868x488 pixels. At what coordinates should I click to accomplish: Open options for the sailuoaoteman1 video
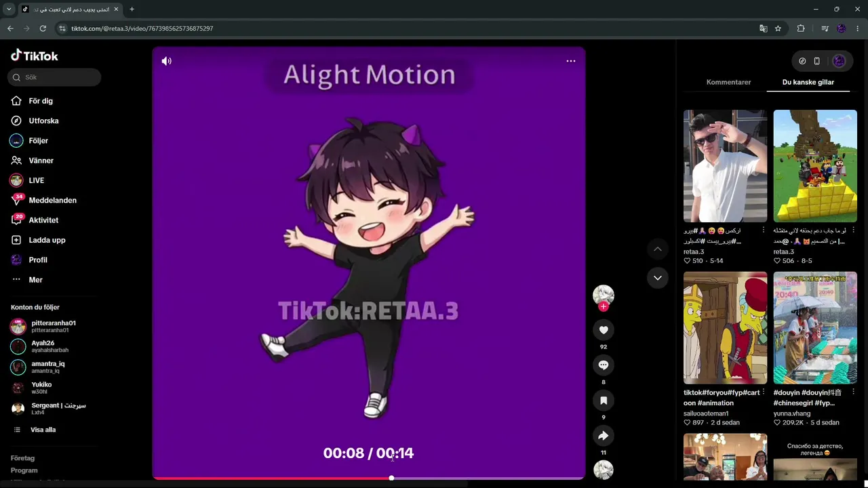pos(764,392)
